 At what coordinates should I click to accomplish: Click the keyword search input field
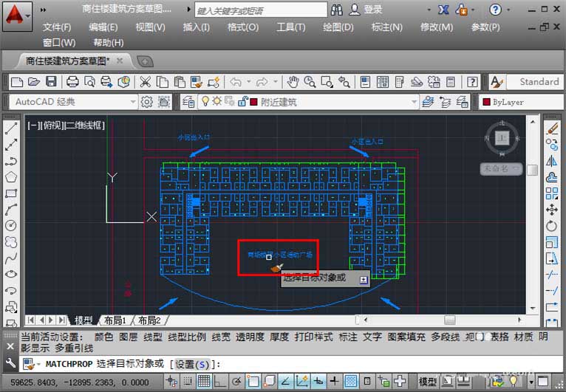(x=261, y=10)
